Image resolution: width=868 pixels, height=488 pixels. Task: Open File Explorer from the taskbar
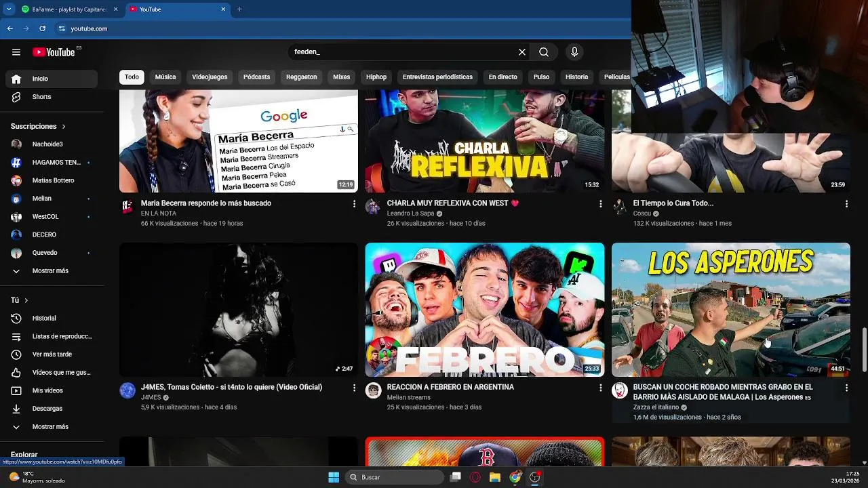(495, 477)
